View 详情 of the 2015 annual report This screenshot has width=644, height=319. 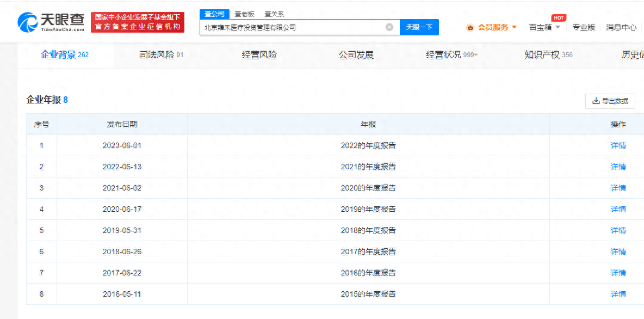[618, 294]
